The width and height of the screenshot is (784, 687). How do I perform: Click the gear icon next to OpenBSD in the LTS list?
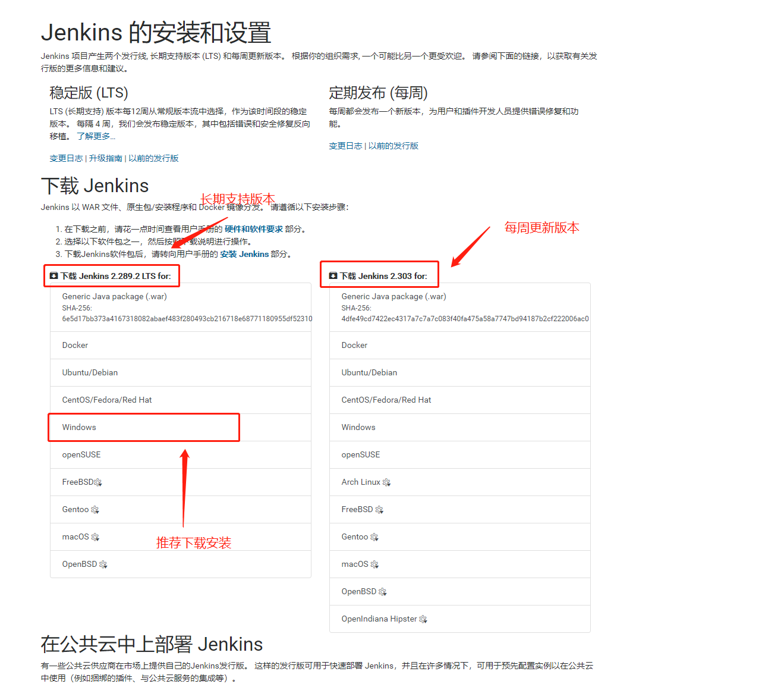point(103,564)
